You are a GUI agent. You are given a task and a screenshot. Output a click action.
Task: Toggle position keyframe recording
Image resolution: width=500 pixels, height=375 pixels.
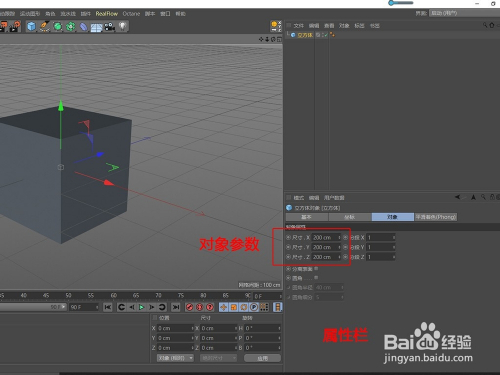(x=223, y=307)
